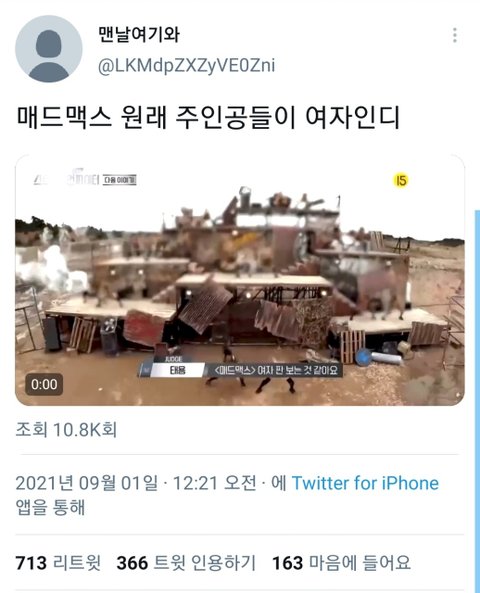Click the 태용 judge caption in video
The height and width of the screenshot is (593, 480).
(x=177, y=370)
